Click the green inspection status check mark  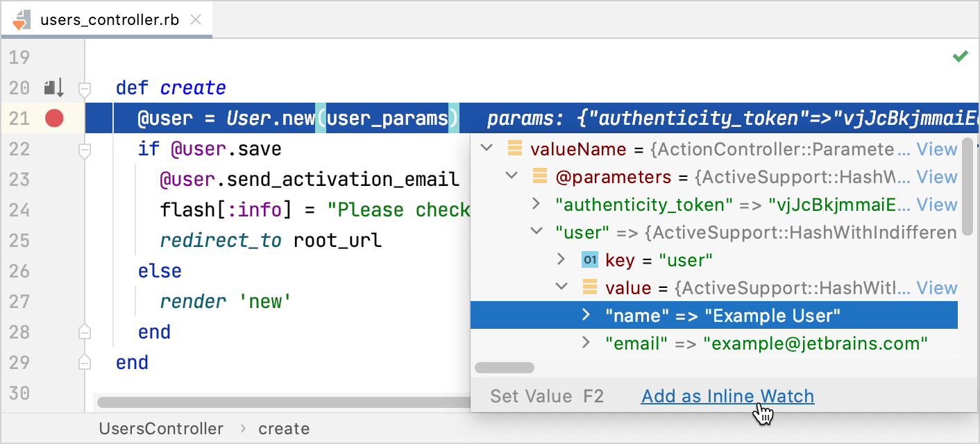click(961, 55)
